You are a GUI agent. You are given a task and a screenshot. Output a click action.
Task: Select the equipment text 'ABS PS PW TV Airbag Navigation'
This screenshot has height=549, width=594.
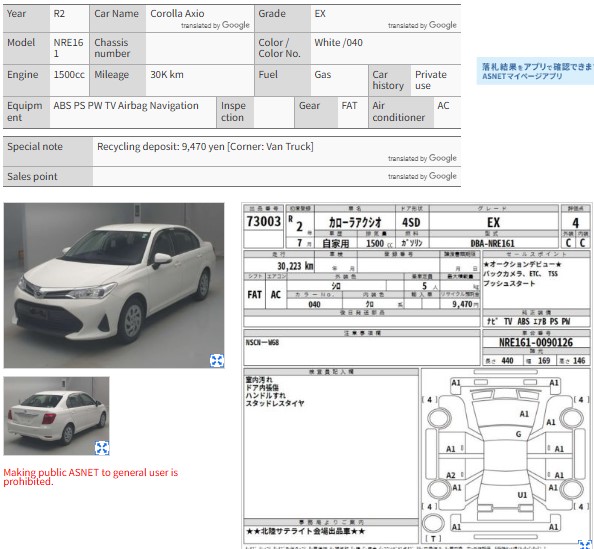tap(126, 105)
